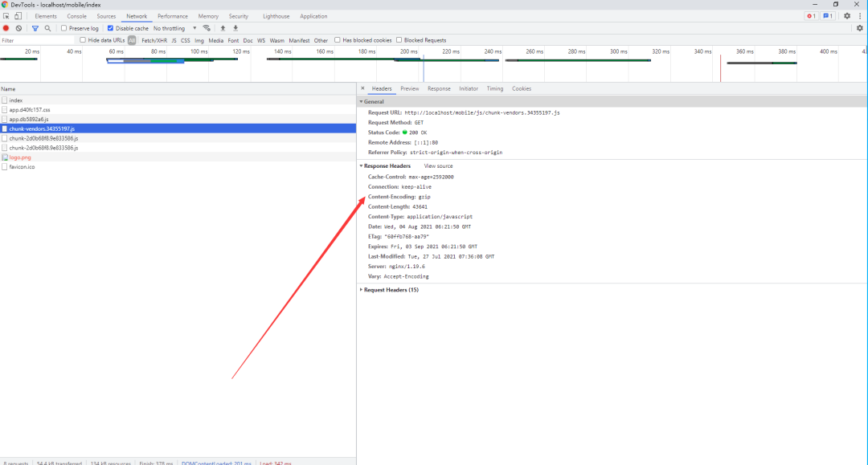Viewport: 868px width, 465px height.
Task: Open network search magnifier icon
Action: (47, 28)
